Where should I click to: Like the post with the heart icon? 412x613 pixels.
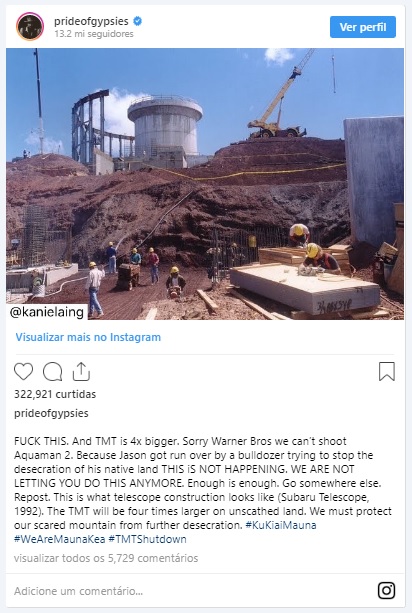(x=23, y=371)
